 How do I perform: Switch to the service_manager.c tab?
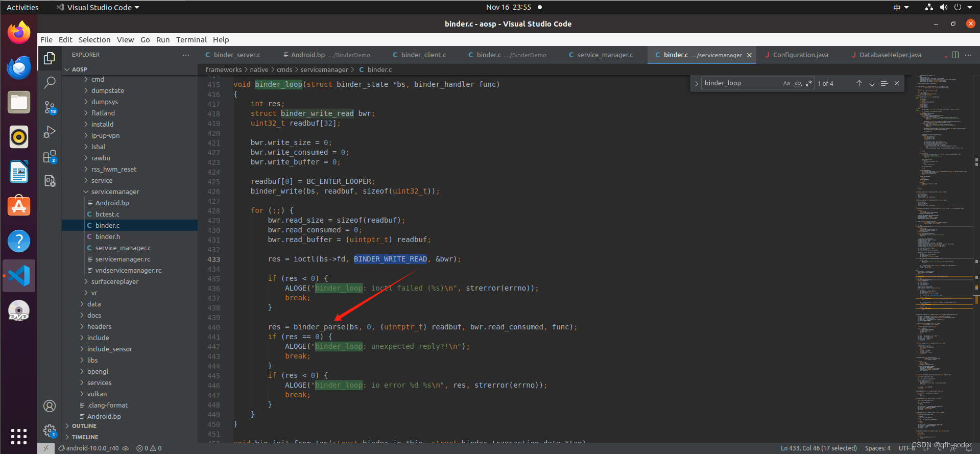[605, 55]
